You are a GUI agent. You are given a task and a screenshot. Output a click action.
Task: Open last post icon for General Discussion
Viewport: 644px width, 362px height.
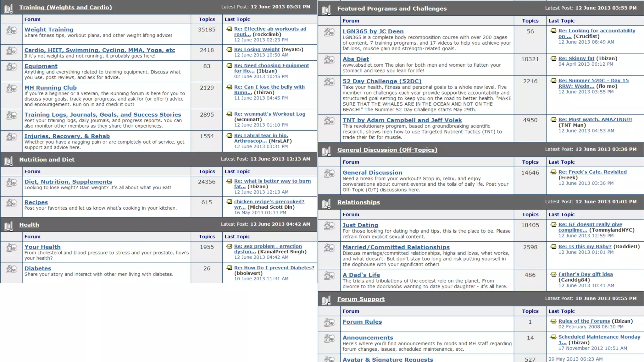[x=553, y=172]
